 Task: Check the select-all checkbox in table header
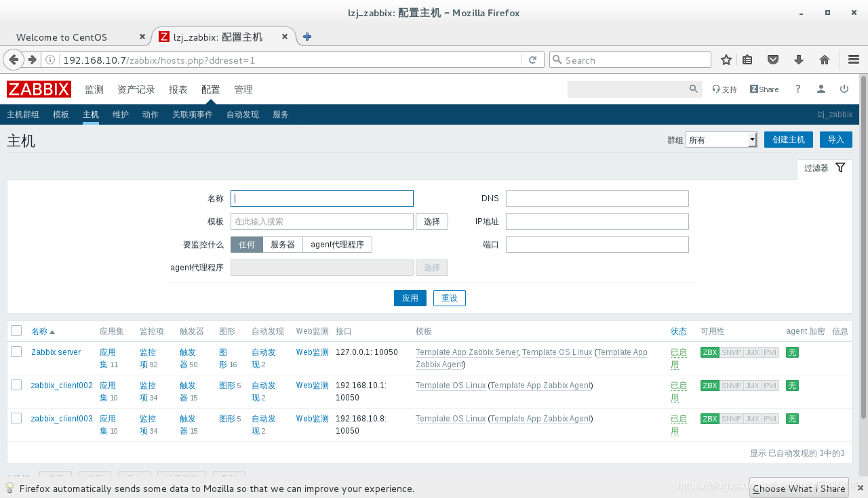(x=16, y=331)
